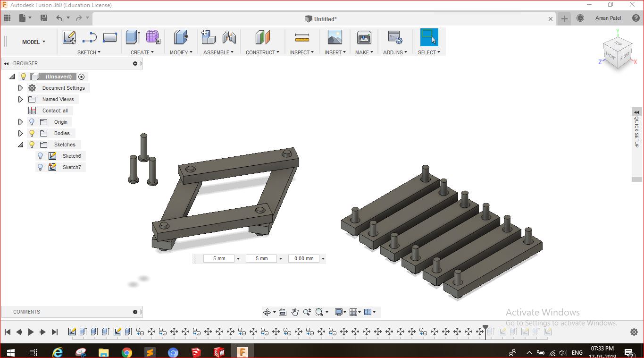Image resolution: width=644 pixels, height=358 pixels.
Task: Toggle the (Unsaved) root component lightbulb
Action: point(23,77)
